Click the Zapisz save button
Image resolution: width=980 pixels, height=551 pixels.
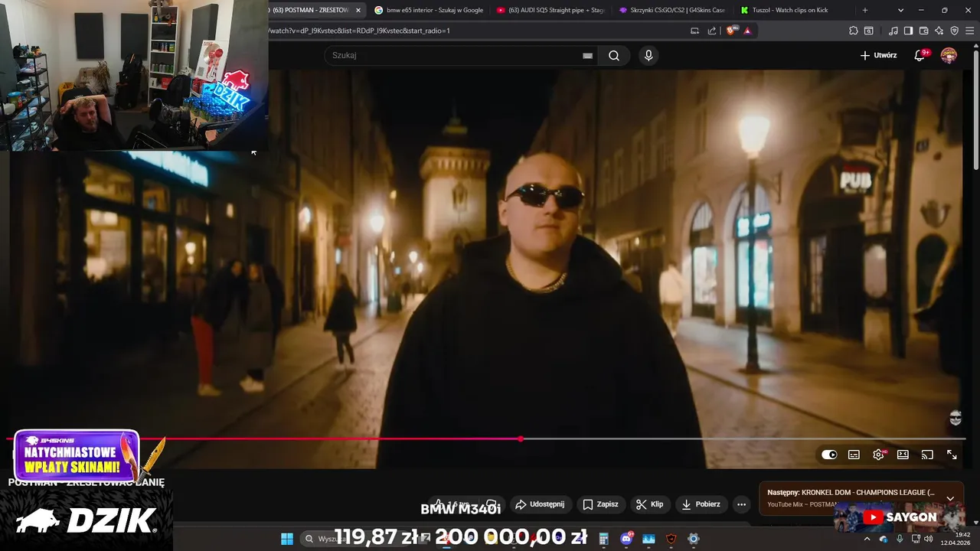pyautogui.click(x=601, y=504)
